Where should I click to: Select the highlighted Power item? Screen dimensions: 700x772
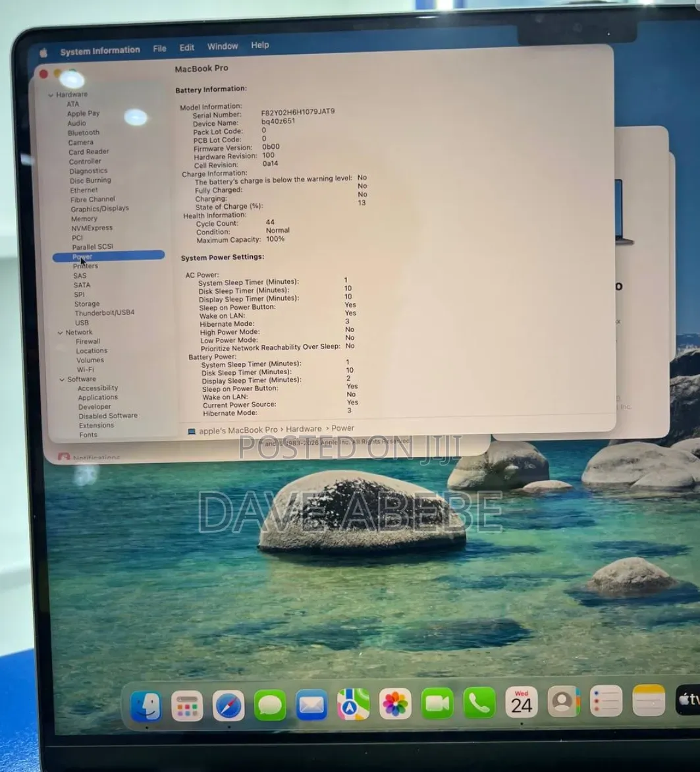[x=108, y=256]
